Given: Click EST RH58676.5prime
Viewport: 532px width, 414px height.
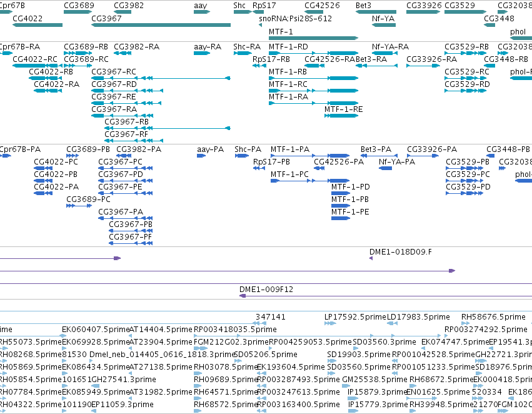Looking at the screenshot, I should 493,317.
